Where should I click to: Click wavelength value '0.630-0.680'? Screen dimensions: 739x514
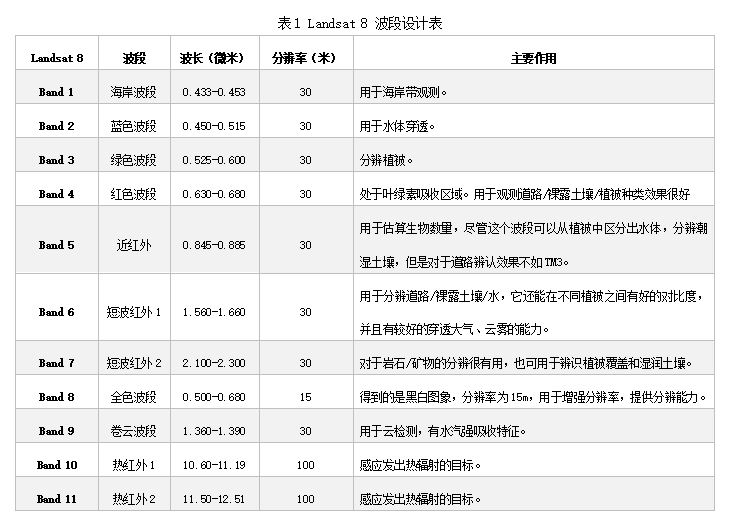[x=213, y=194]
